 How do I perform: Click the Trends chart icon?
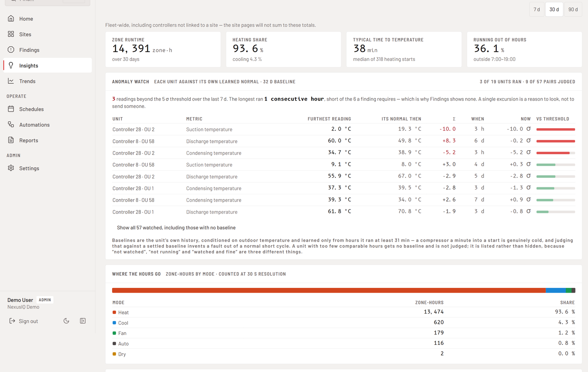[x=11, y=81]
